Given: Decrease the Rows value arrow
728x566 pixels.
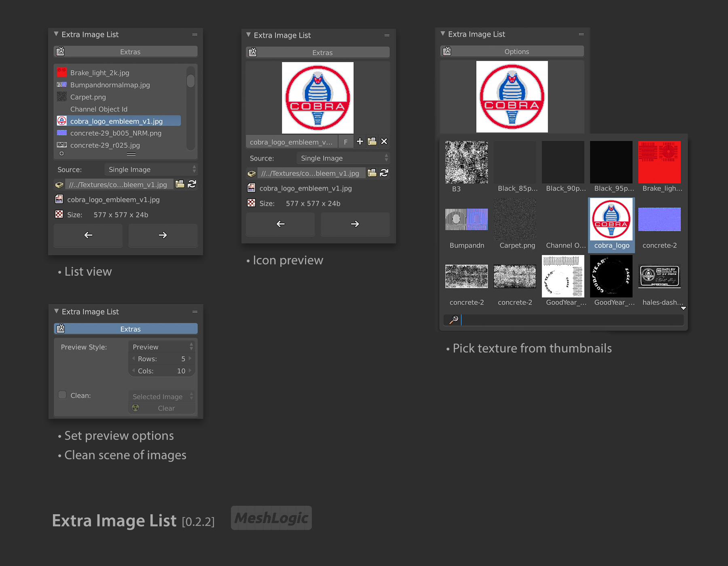Looking at the screenshot, I should coord(133,359).
